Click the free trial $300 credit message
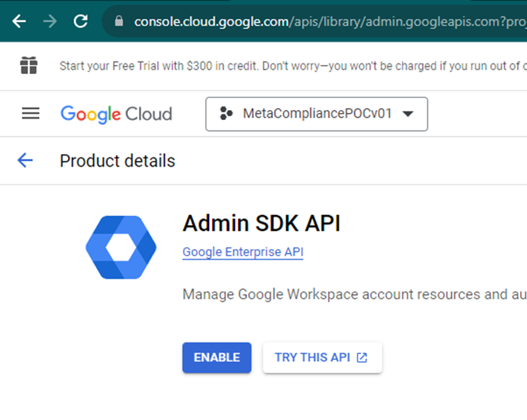 pos(292,66)
